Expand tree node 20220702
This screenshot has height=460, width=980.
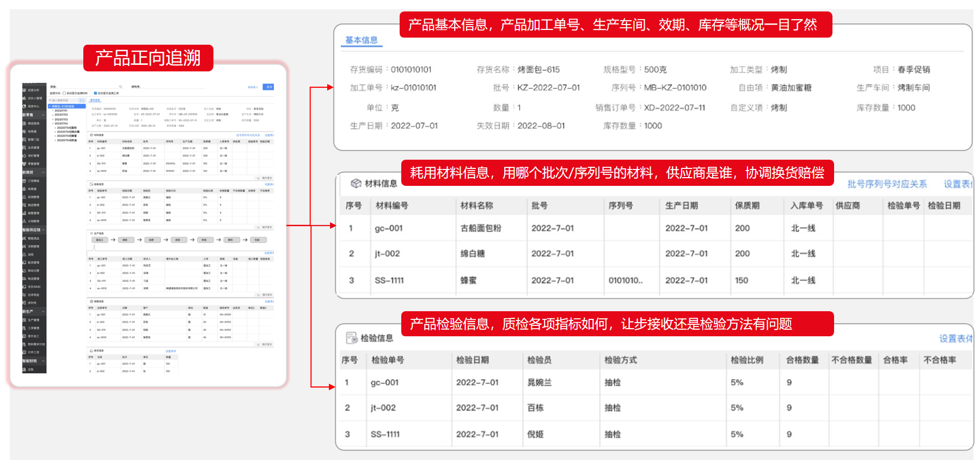coord(53,114)
